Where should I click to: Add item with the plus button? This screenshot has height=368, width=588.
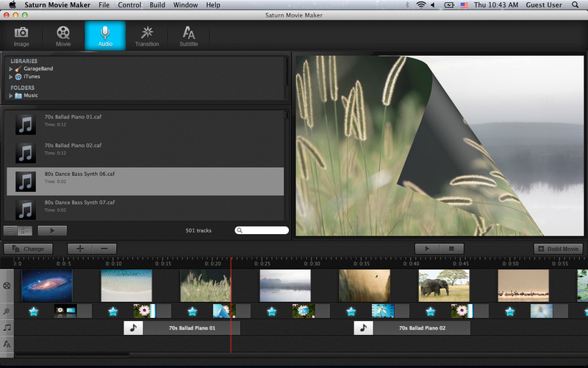click(x=80, y=249)
